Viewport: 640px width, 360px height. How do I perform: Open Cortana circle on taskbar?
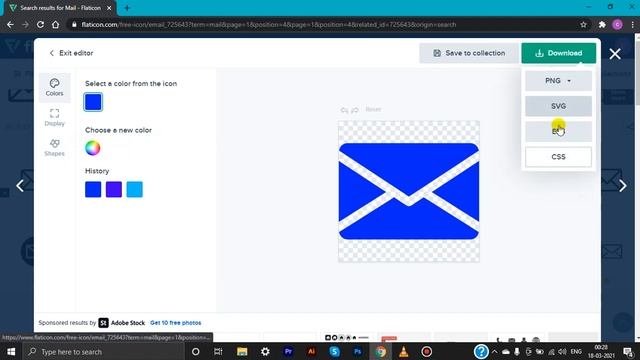click(x=196, y=351)
